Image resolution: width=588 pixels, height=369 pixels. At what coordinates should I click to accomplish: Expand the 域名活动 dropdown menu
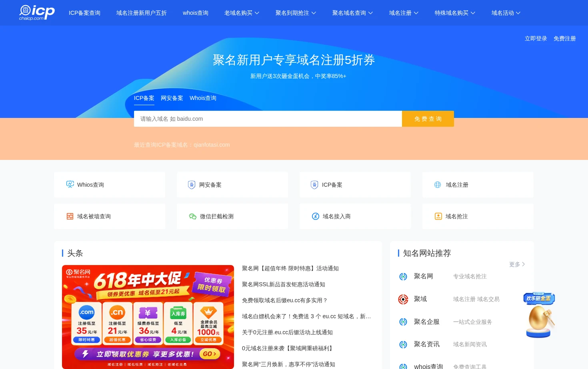coord(506,13)
